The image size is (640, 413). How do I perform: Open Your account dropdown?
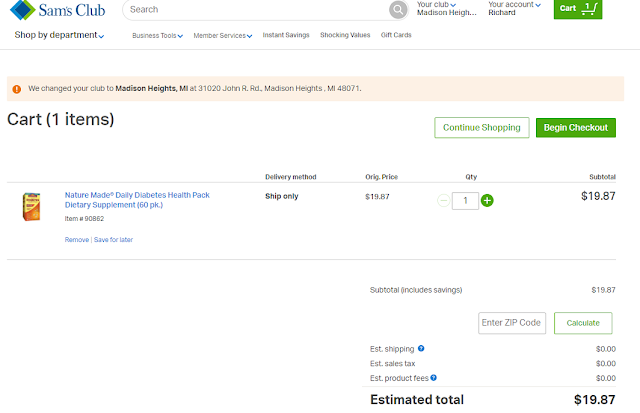[514, 9]
